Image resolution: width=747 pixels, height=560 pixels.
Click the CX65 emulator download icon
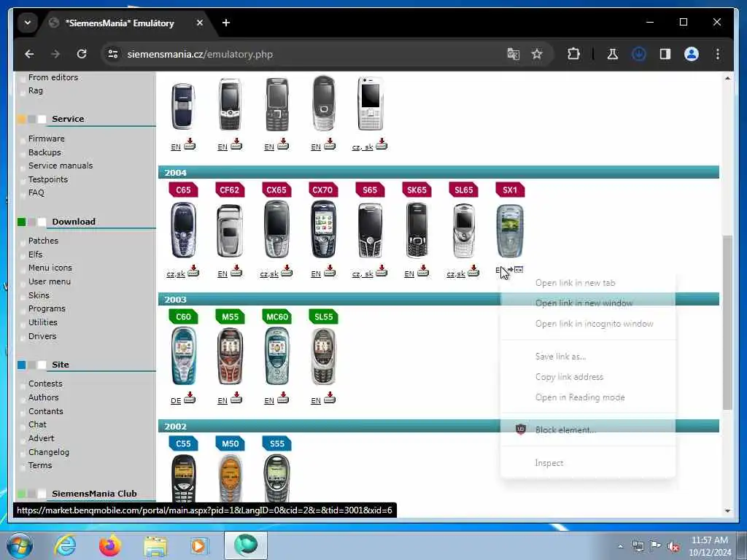287,271
